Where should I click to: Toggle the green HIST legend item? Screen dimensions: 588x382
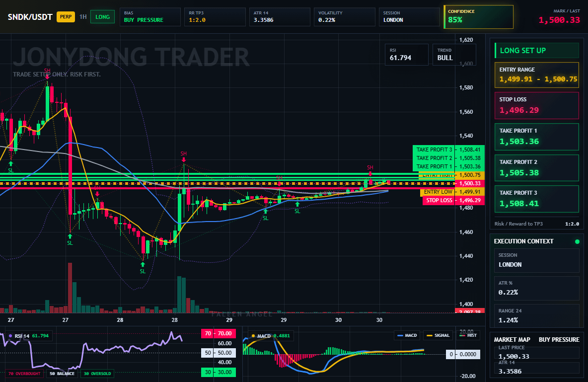468,335
